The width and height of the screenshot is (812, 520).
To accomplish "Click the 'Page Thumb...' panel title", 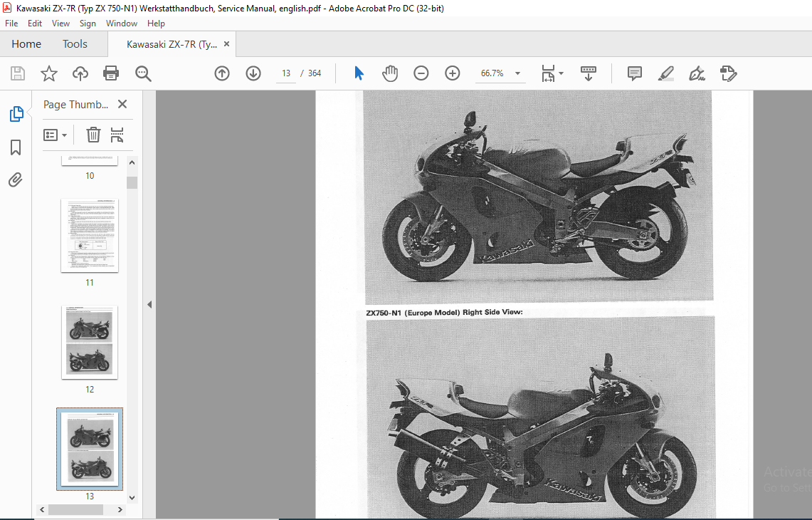I will 75,104.
